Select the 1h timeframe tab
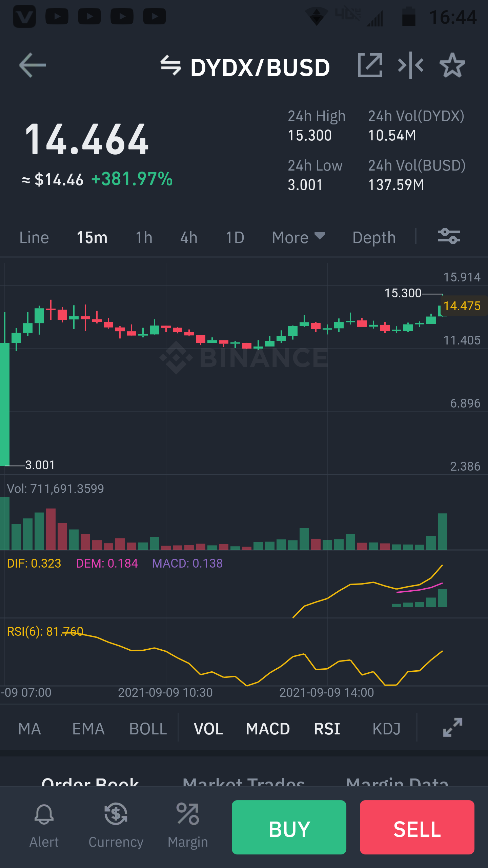This screenshot has height=868, width=488. [144, 237]
